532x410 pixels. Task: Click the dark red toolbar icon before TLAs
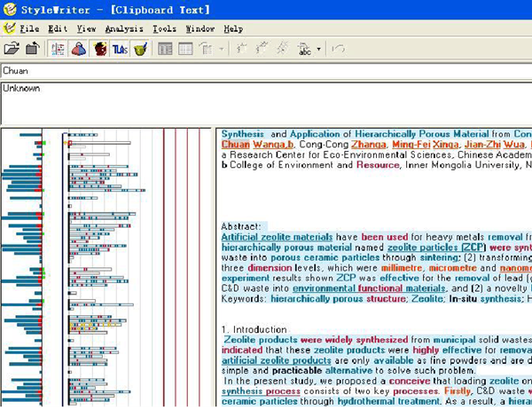coord(99,48)
